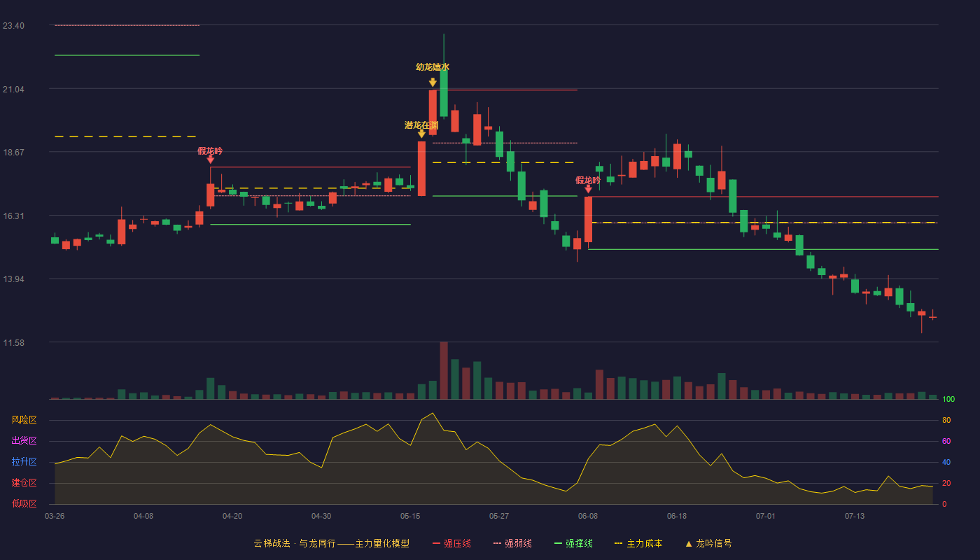980x560 pixels.
Task: Click the 低吸区 zone label
Action: point(24,503)
